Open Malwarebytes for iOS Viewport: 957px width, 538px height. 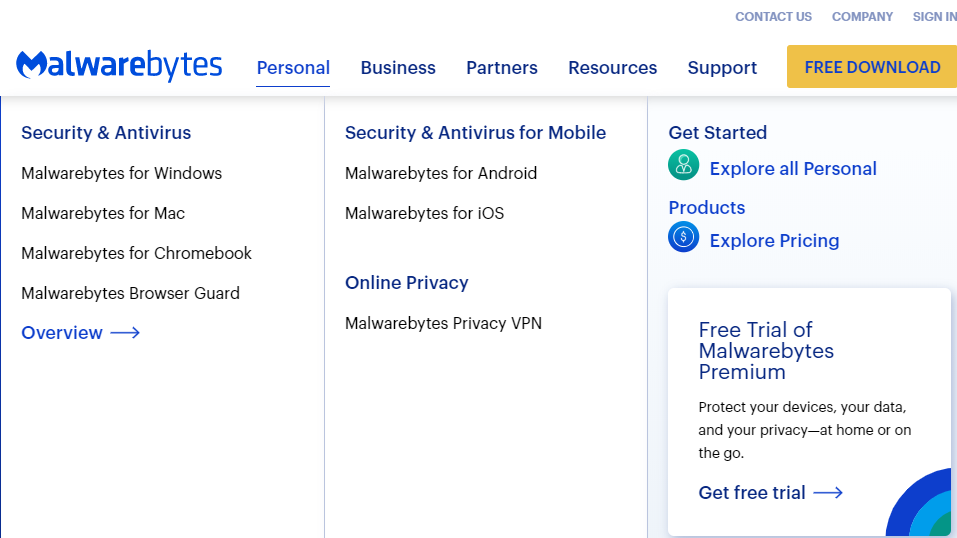pyautogui.click(x=424, y=213)
